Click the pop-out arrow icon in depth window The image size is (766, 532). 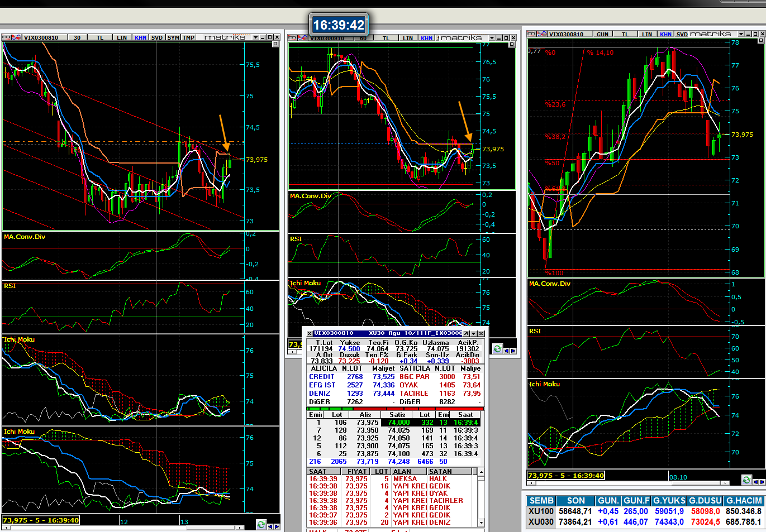(466, 333)
